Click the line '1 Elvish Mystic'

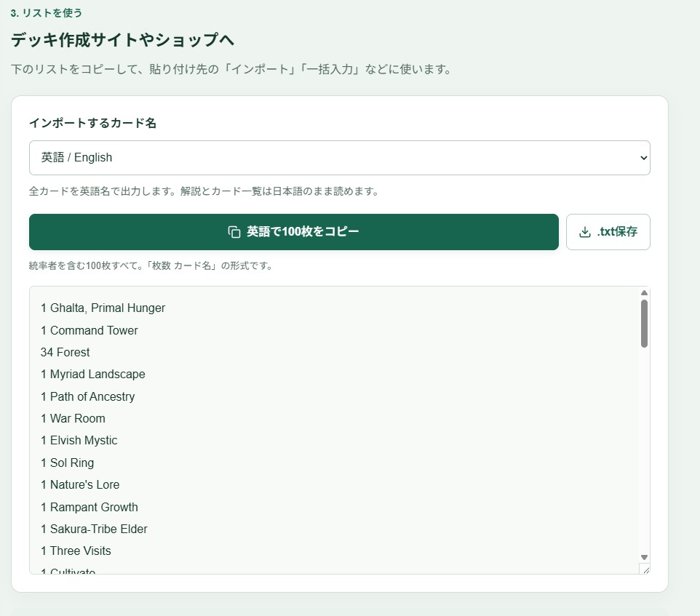click(79, 440)
